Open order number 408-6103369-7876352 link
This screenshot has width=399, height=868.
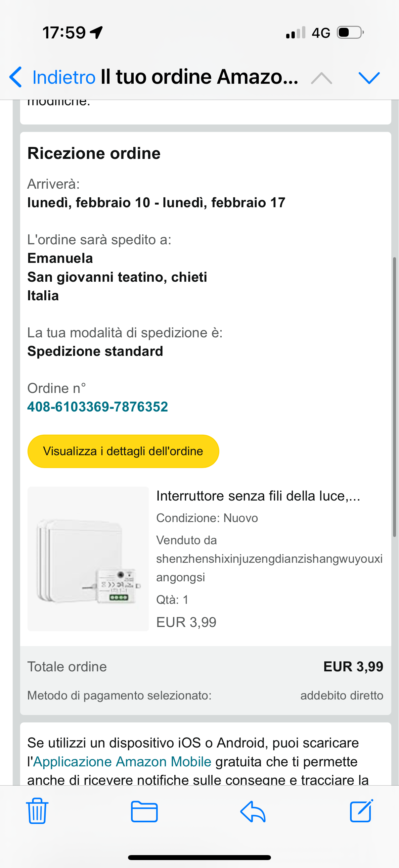pos(98,407)
